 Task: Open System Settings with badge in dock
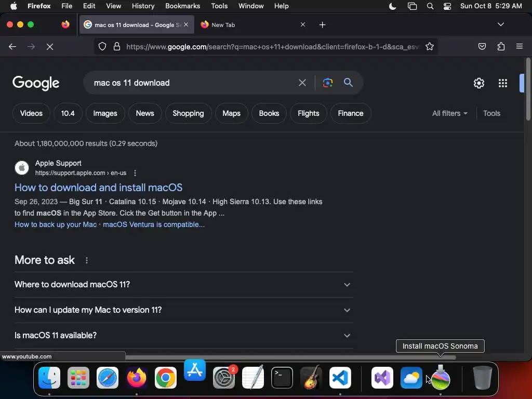point(224,378)
